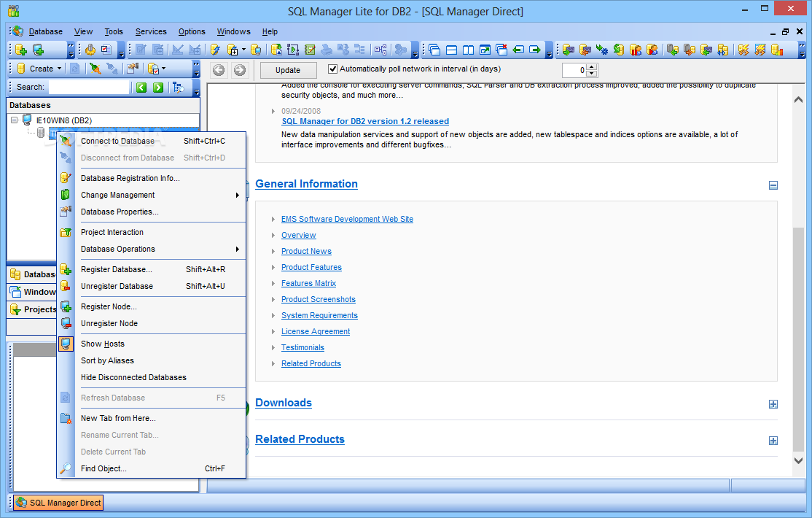Click Register Node icon in top-left toolbar
This screenshot has height=518, width=812.
(39, 50)
